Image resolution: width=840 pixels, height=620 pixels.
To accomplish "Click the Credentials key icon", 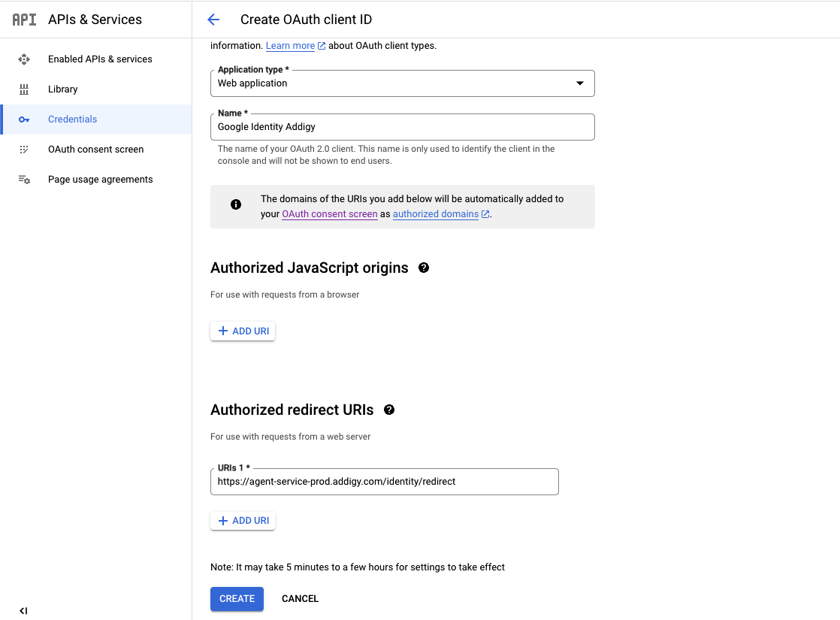I will 24,119.
